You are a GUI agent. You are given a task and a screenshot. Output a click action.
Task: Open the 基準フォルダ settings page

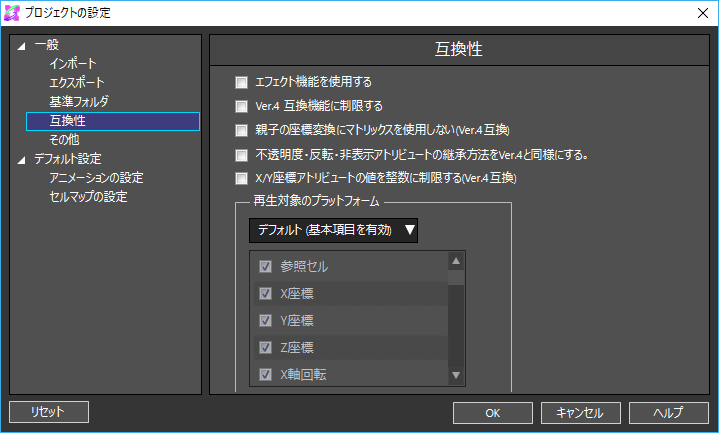(79, 101)
